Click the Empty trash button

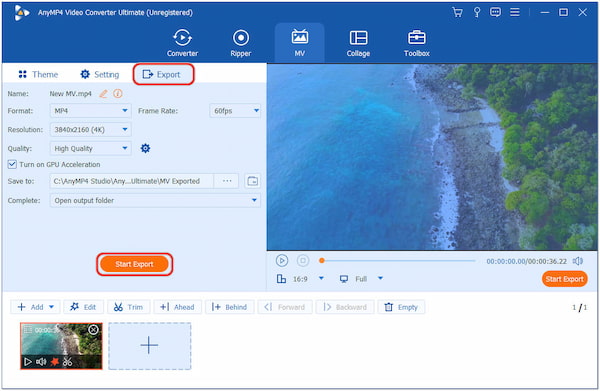(401, 307)
